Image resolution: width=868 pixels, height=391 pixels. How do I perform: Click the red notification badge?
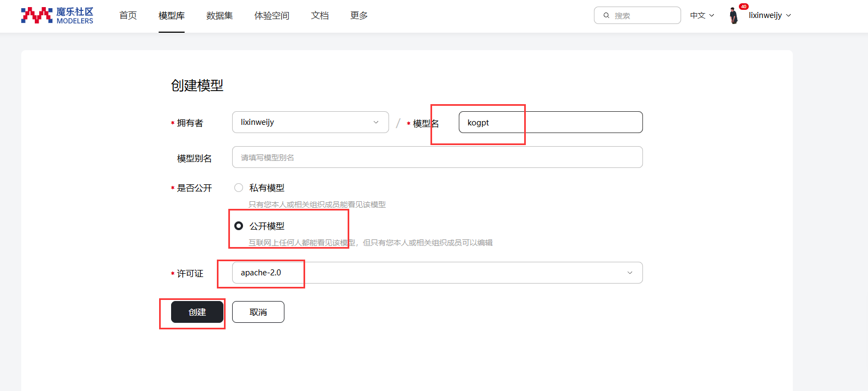[743, 7]
